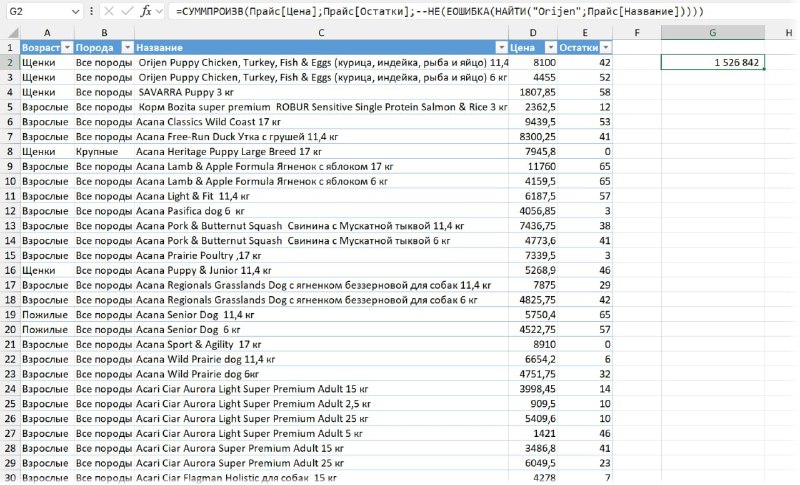Click in the formula bar СУММПРОИЗВ formula text
The width and height of the screenshot is (800, 485).
(x=439, y=11)
